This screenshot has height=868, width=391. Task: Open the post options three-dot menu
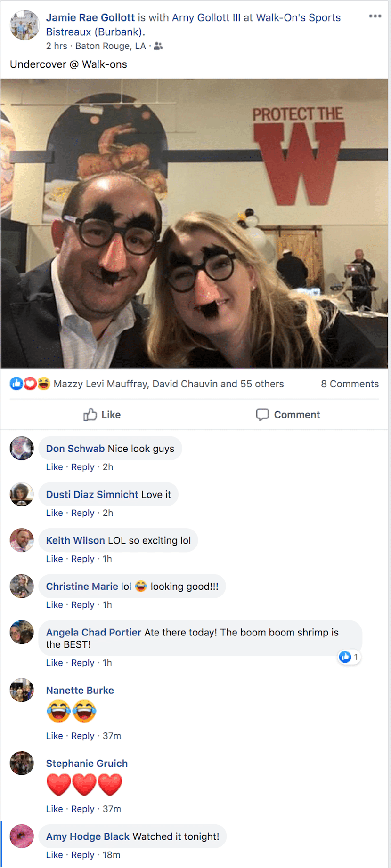click(375, 16)
